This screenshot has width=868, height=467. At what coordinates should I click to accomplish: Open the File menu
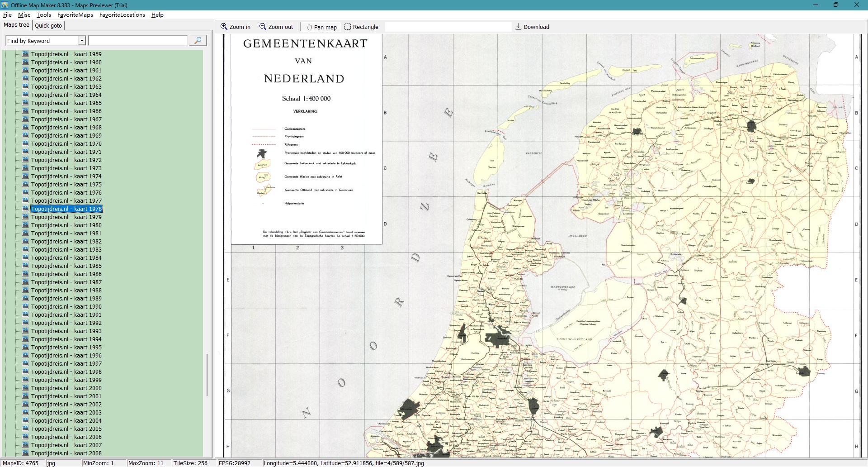(x=7, y=14)
